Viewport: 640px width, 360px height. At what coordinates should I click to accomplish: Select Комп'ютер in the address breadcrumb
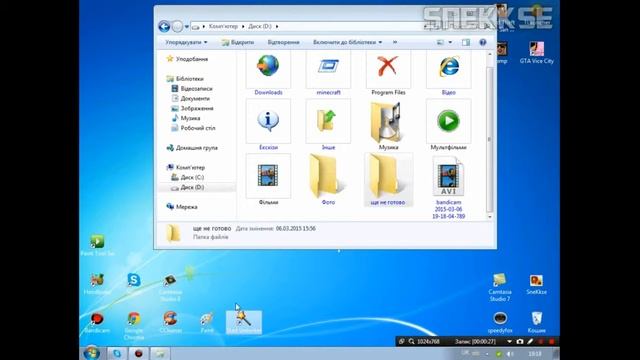223,27
